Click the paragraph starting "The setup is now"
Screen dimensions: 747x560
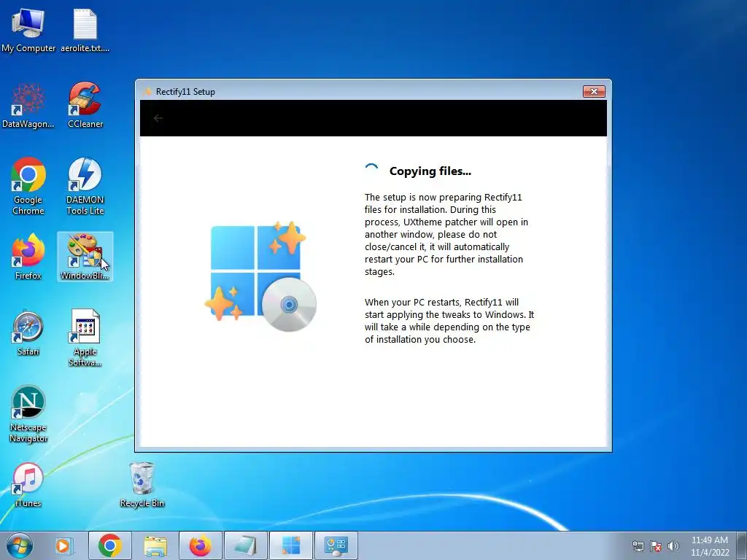click(x=446, y=234)
